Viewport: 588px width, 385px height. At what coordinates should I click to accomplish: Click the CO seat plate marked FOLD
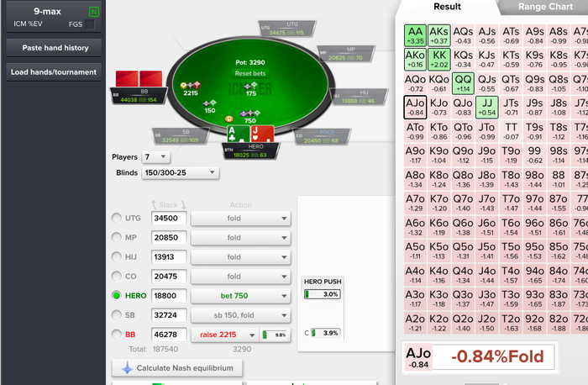322,136
